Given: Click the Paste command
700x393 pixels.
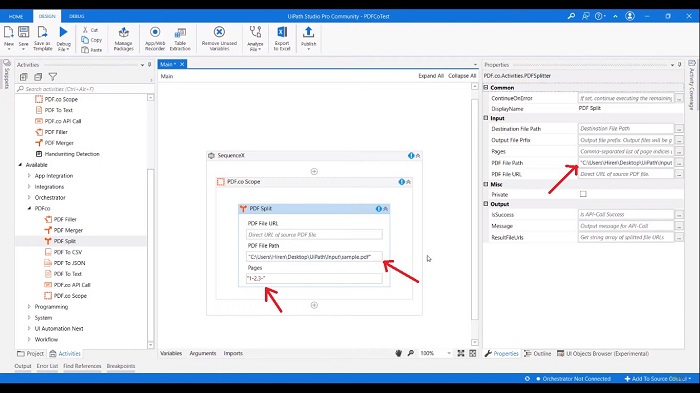Looking at the screenshot, I should click(x=92, y=50).
